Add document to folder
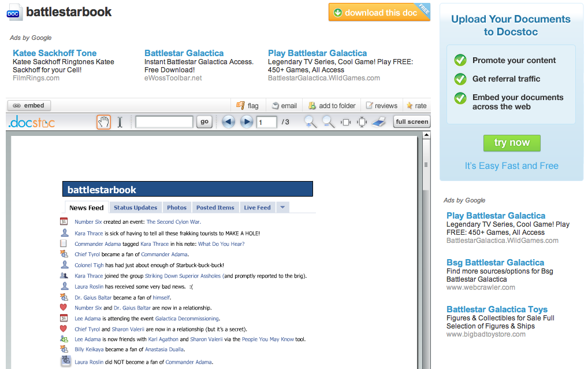Viewport: 588px width, 369px height. tap(332, 106)
